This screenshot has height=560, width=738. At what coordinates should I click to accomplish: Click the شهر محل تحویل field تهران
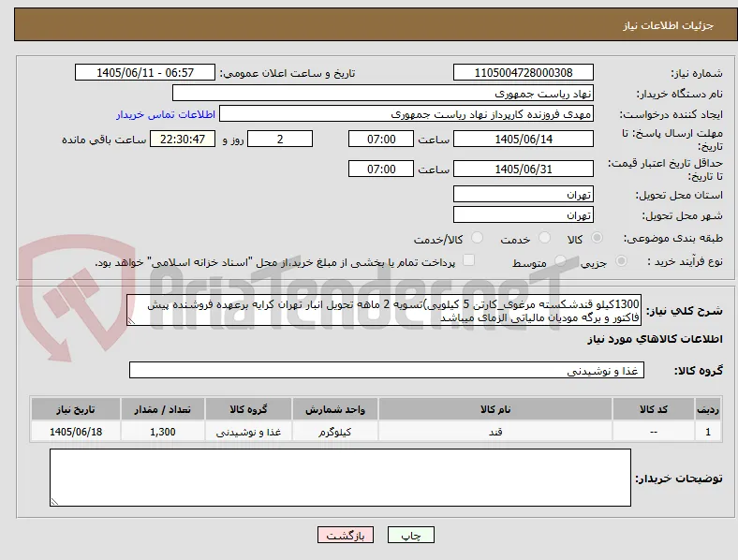coord(524,214)
